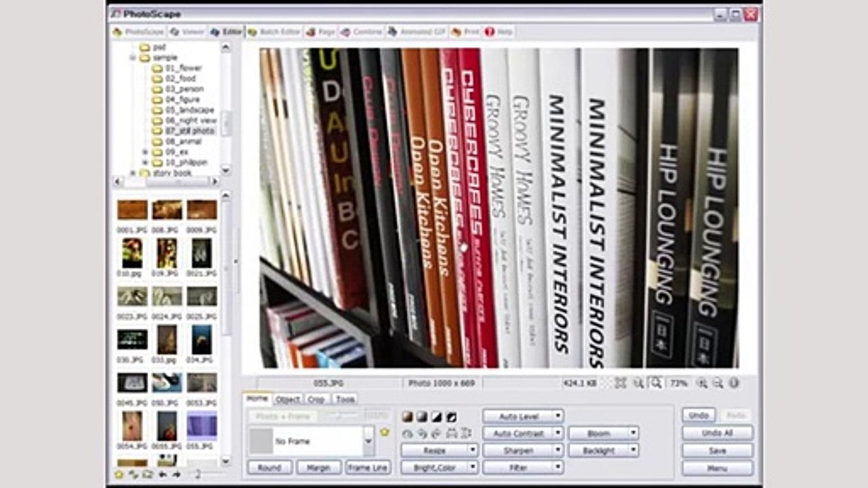Open the photo info icon in status bar

(x=734, y=383)
